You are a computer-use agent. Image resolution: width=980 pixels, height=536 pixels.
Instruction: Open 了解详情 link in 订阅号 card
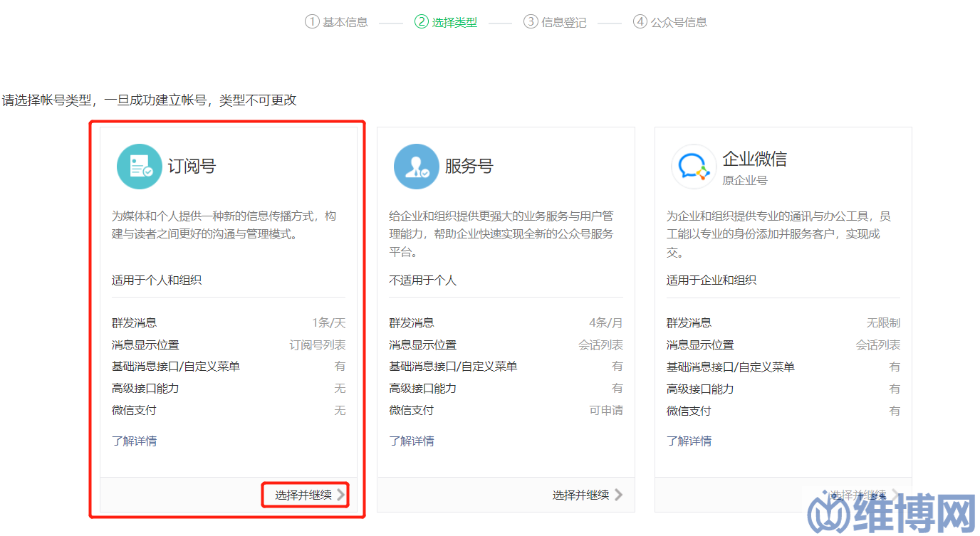134,441
